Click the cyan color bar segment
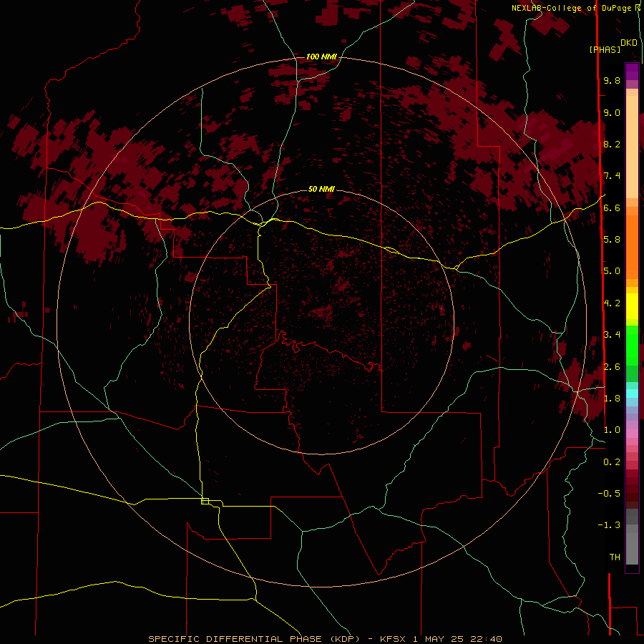 point(632,394)
